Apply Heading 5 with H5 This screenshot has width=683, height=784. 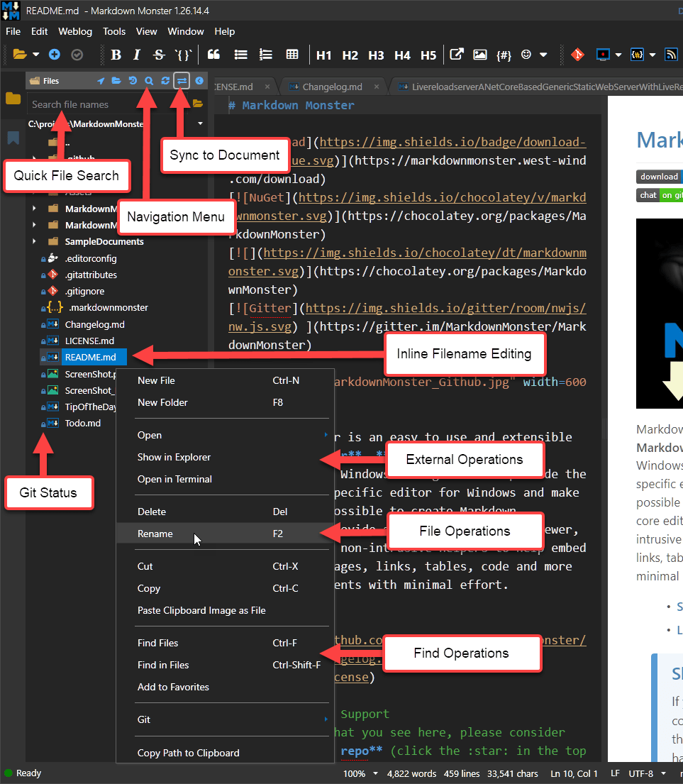428,55
